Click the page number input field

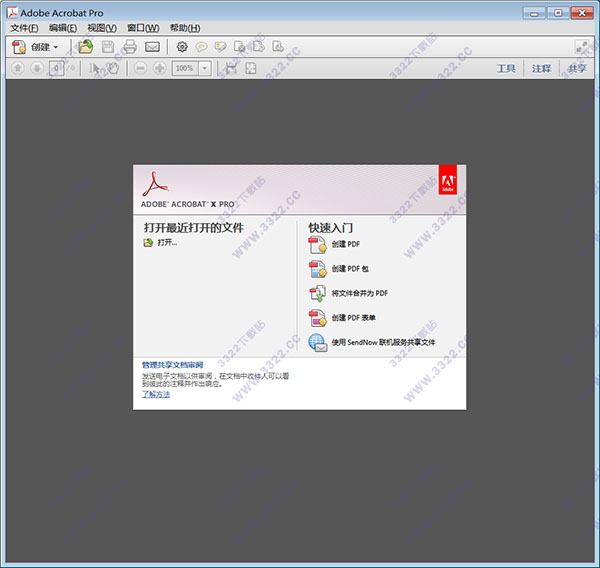(56, 69)
